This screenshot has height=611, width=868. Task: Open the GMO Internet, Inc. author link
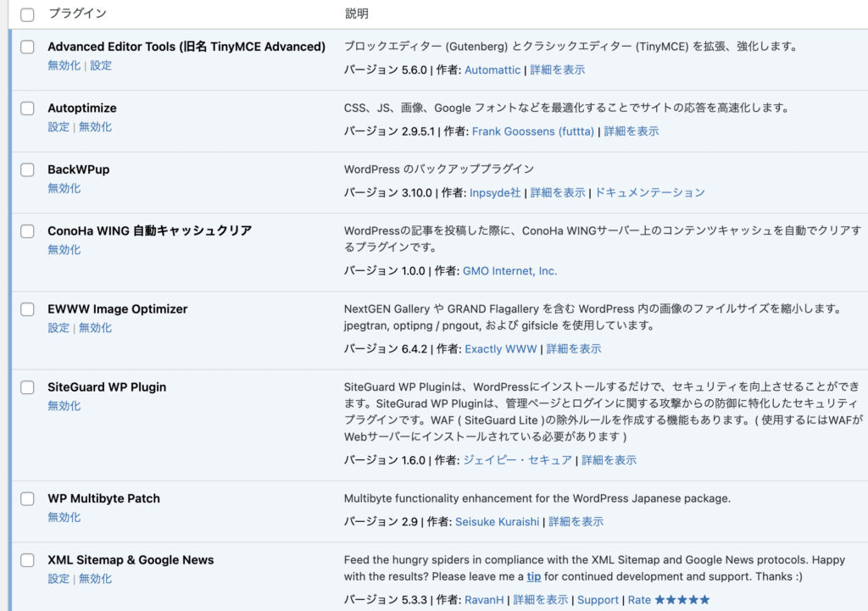click(509, 270)
